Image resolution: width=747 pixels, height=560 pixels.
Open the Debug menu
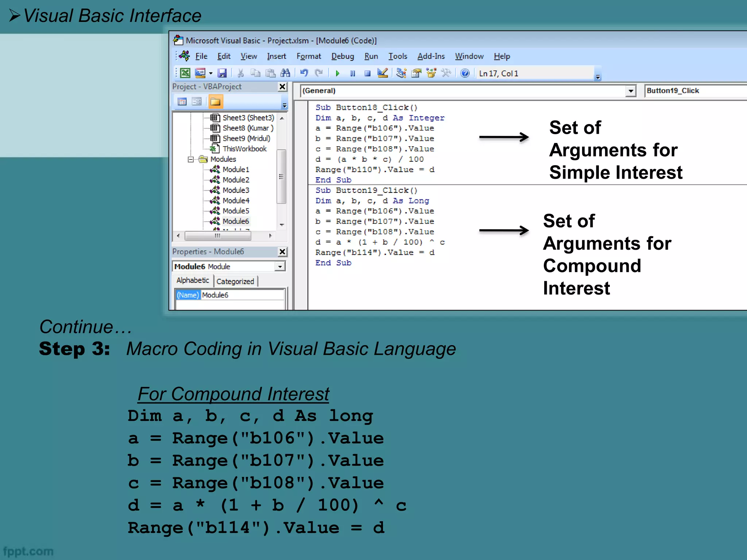342,56
